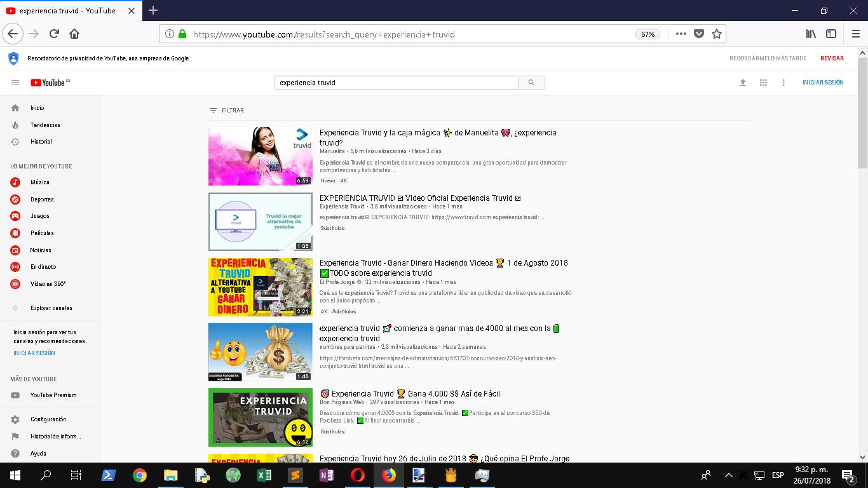Expand the FILTRAR search filters

click(227, 111)
